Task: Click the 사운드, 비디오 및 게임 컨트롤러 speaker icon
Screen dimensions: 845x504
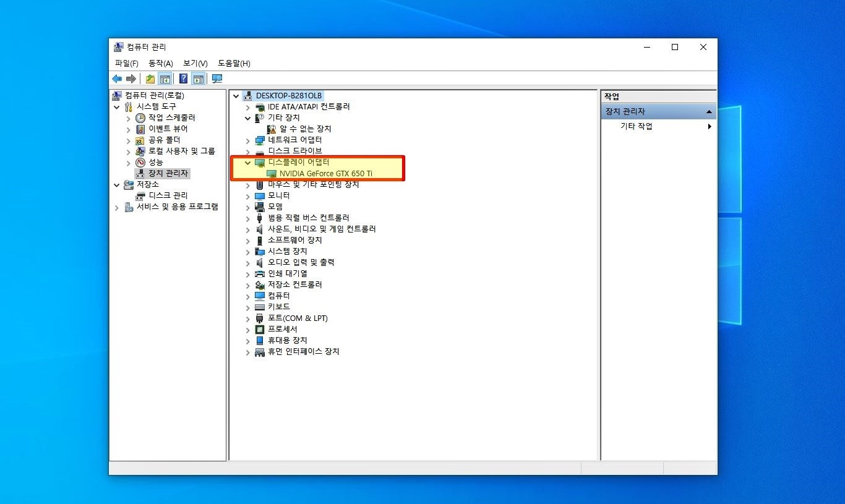Action: coord(260,229)
